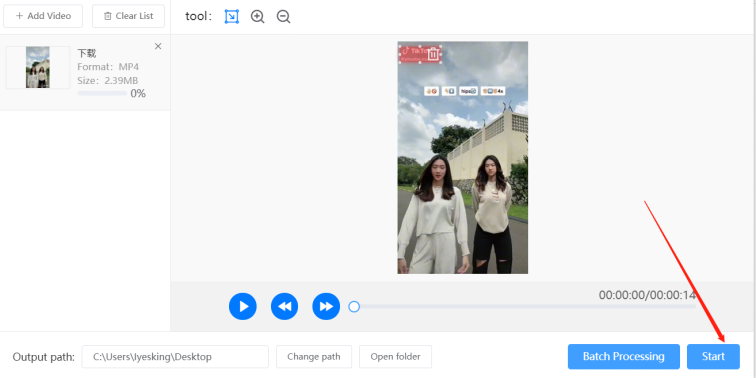Zoom out with magnifier minus icon
The image size is (756, 378).
(284, 16)
